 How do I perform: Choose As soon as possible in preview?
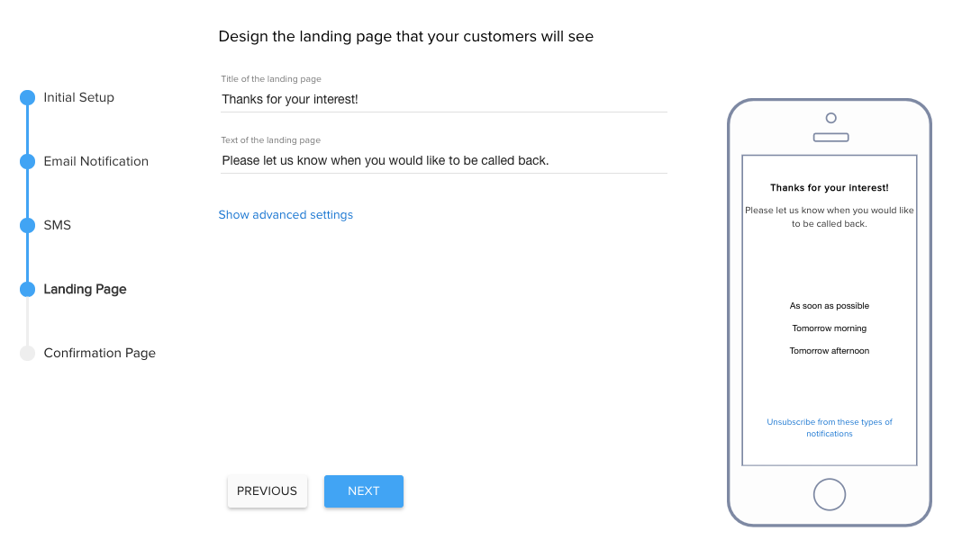point(830,306)
